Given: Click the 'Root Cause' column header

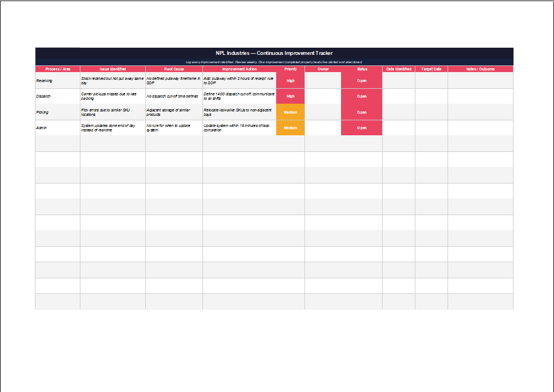Looking at the screenshot, I should 174,69.
